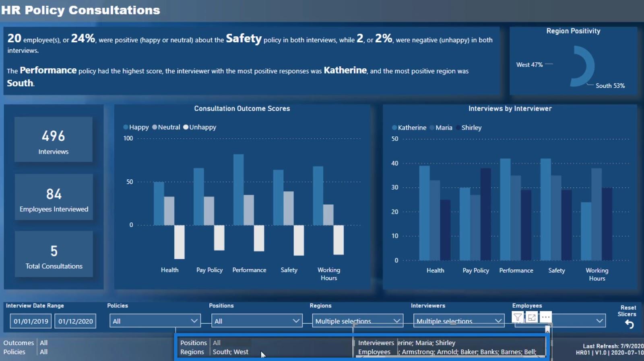Open more options ellipsis on Employees slicer

pos(545,317)
